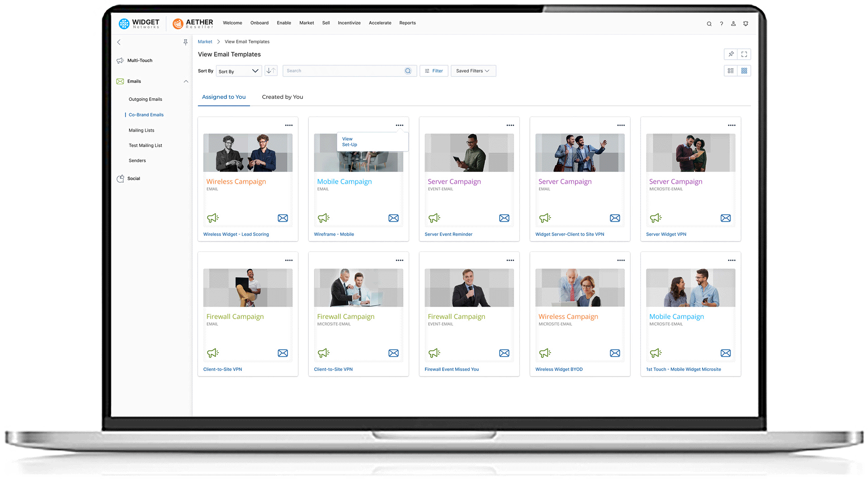Screen dimensions: 868x486
Task: Click into the Search templates field
Action: pos(344,71)
